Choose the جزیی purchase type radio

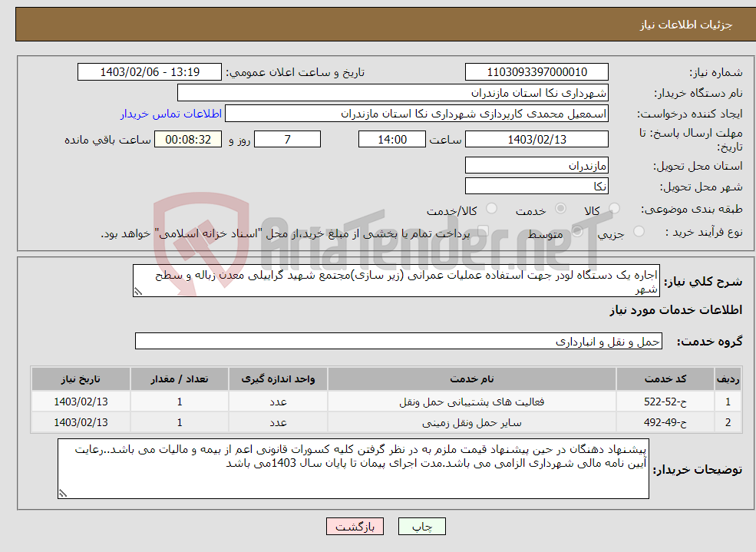tap(639, 231)
